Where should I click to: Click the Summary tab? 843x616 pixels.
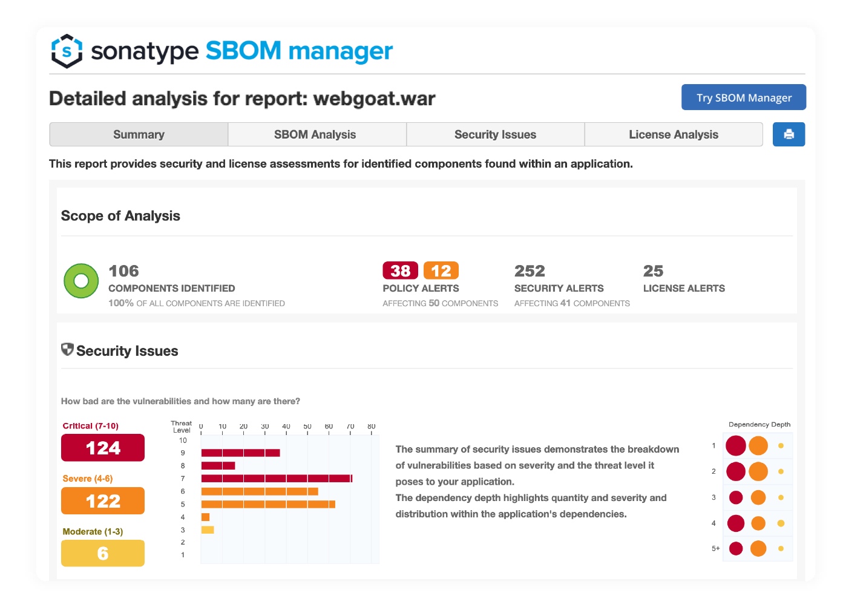138,134
